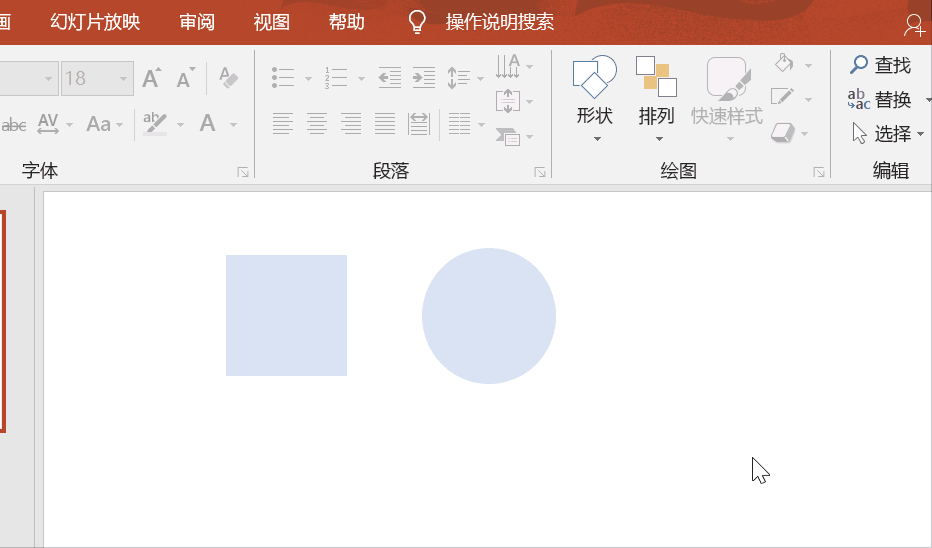
Task: Click the 操作说明搜索 search box
Action: click(x=499, y=22)
